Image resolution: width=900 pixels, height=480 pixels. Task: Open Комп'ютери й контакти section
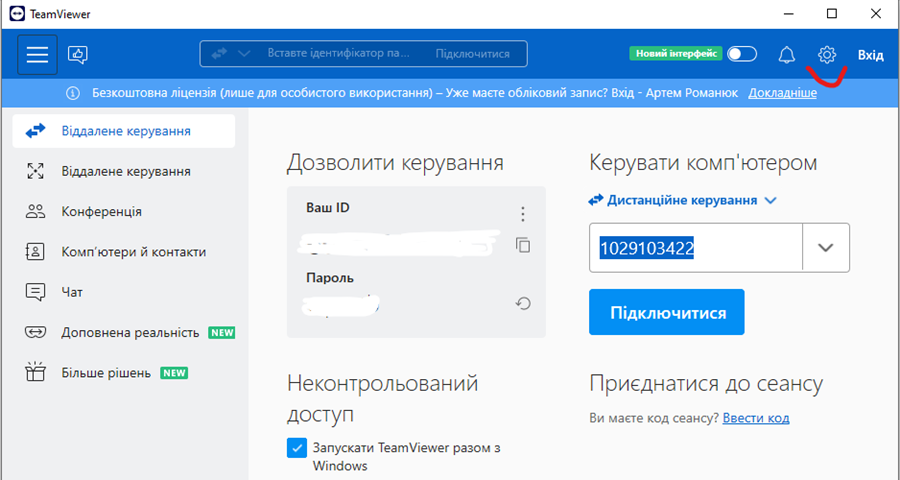[x=132, y=252]
